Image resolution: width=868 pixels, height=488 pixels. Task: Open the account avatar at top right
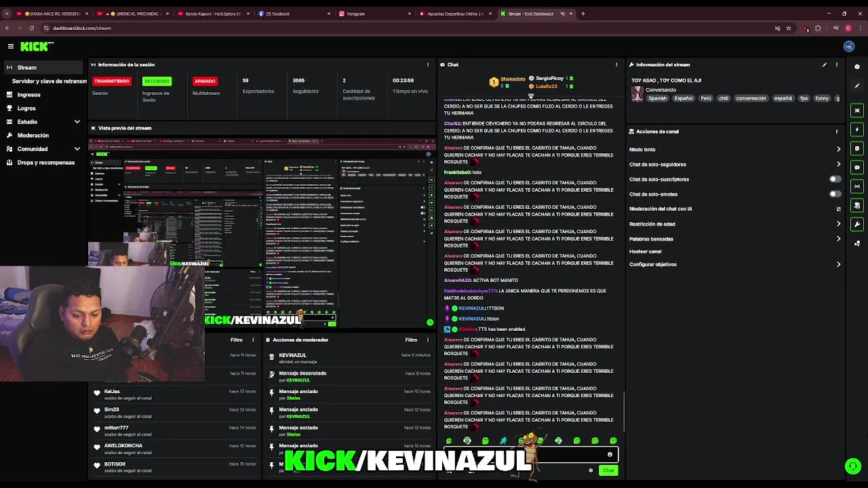pyautogui.click(x=848, y=46)
